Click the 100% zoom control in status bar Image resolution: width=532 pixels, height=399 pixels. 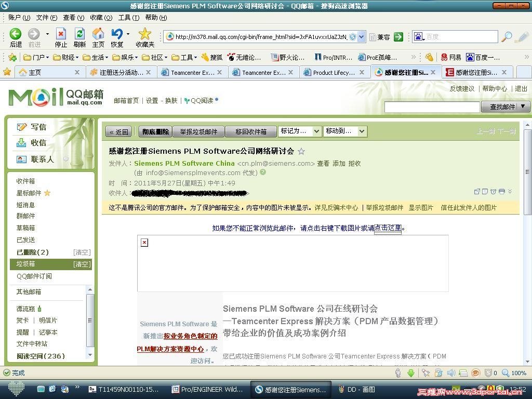[x=514, y=373]
